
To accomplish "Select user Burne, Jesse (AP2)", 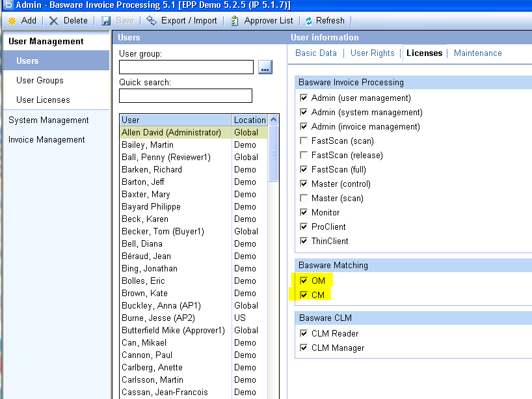I will click(x=194, y=318).
